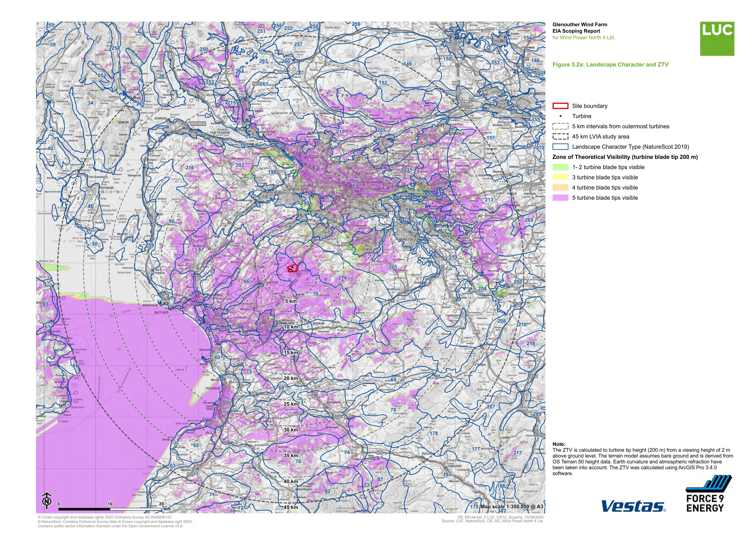This screenshot has width=756, height=535.
Task: Click the green LUC logo
Action: pyautogui.click(x=717, y=39)
